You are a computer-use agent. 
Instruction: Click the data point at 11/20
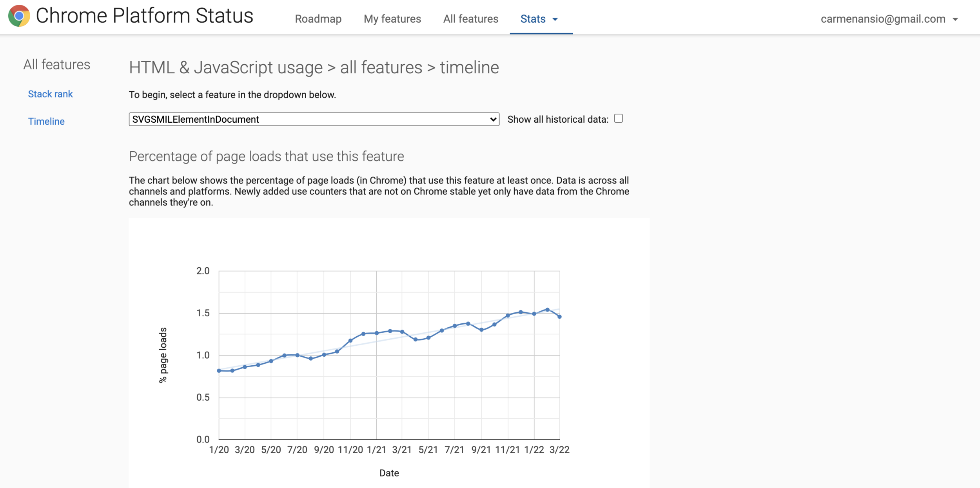(x=350, y=341)
